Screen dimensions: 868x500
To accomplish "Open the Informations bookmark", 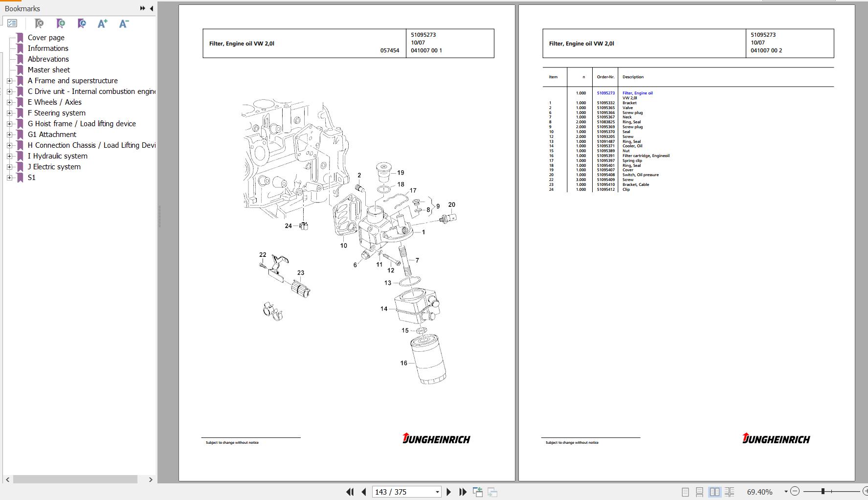I will 48,48.
